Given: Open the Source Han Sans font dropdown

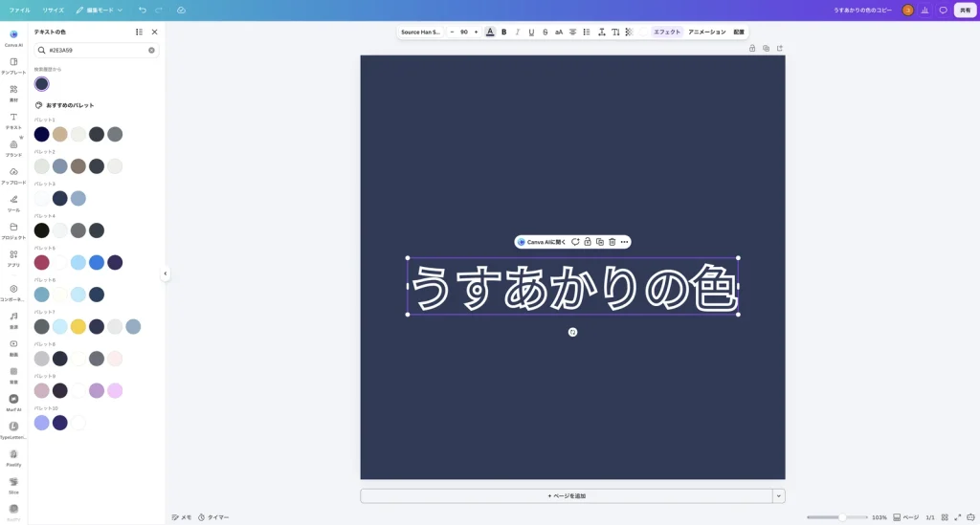Looking at the screenshot, I should [x=421, y=32].
